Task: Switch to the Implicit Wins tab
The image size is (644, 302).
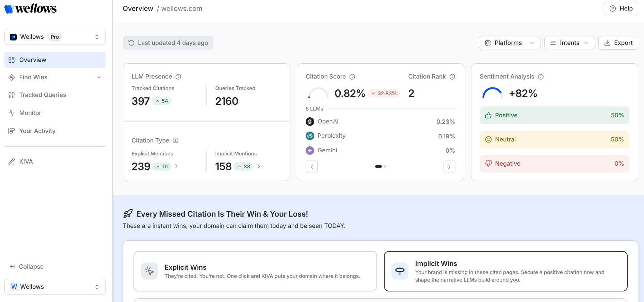Action: tap(506, 271)
